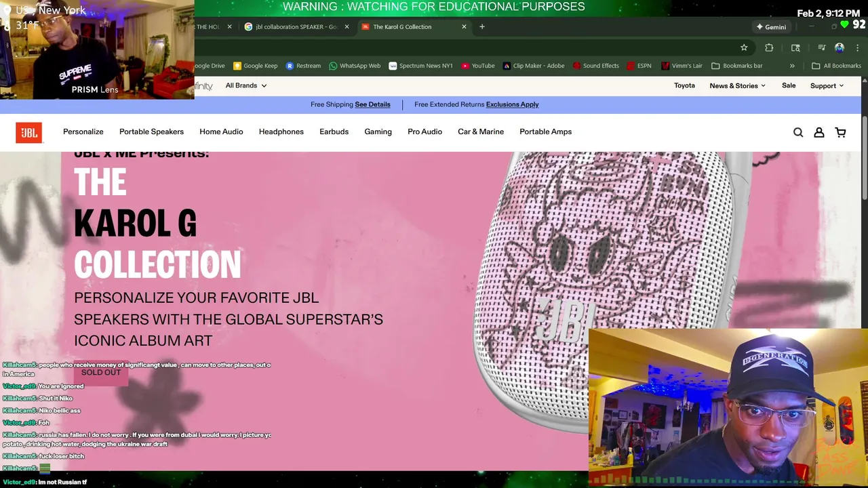
Task: Close the 'THE HOL' tab
Action: click(x=229, y=26)
